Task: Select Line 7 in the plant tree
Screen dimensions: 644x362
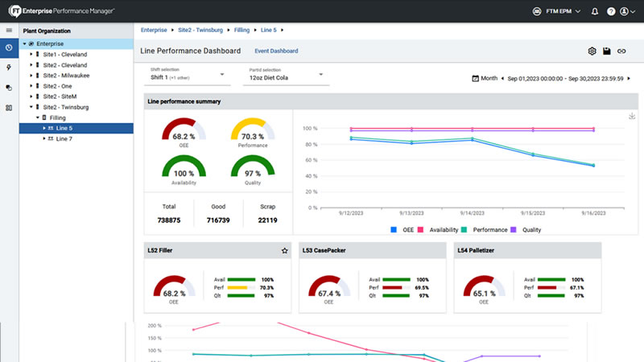Action: coord(64,138)
